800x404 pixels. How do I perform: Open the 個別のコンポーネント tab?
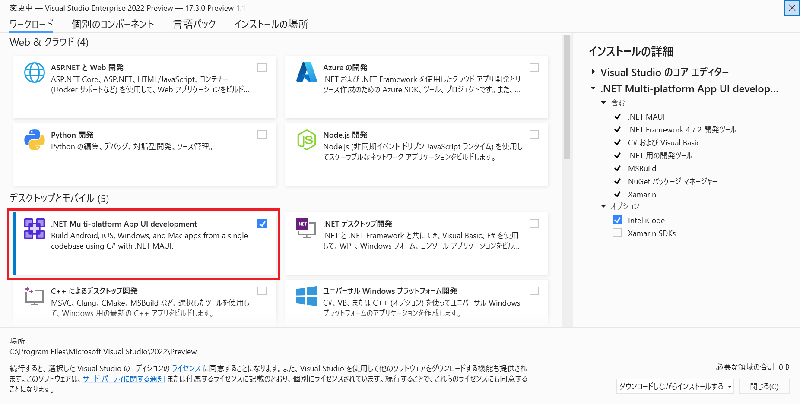coord(113,24)
